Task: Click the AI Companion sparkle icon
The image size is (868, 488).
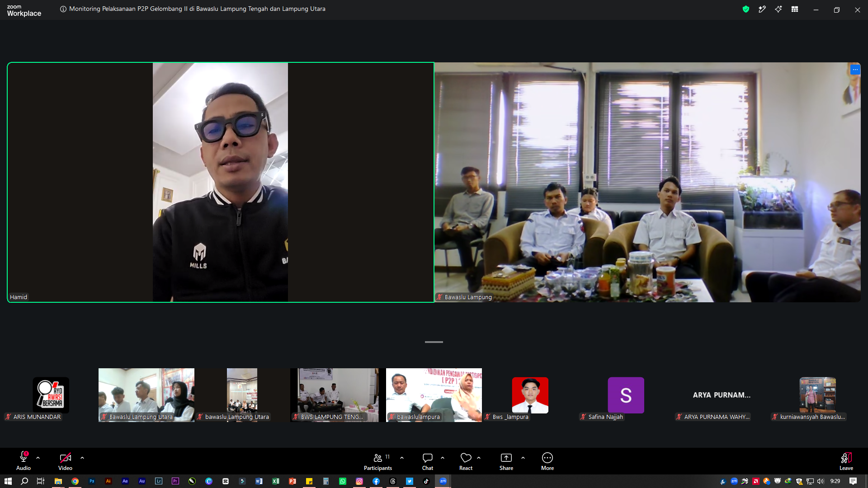Action: tap(778, 9)
